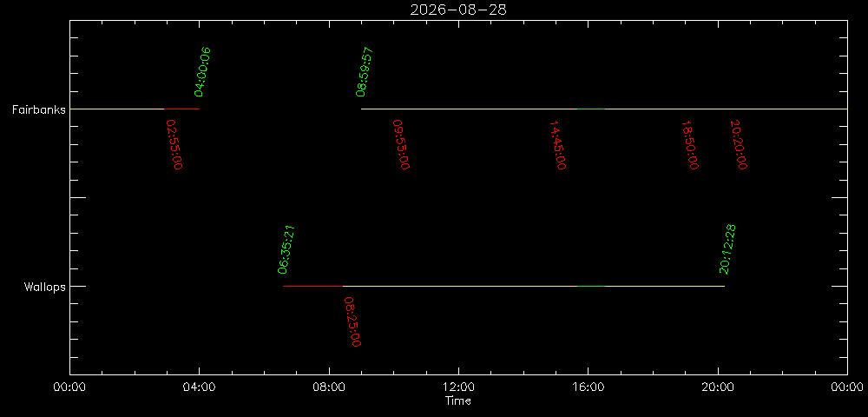Click the 14:45:00 red timestamp label
868x417 pixels.
557,144
